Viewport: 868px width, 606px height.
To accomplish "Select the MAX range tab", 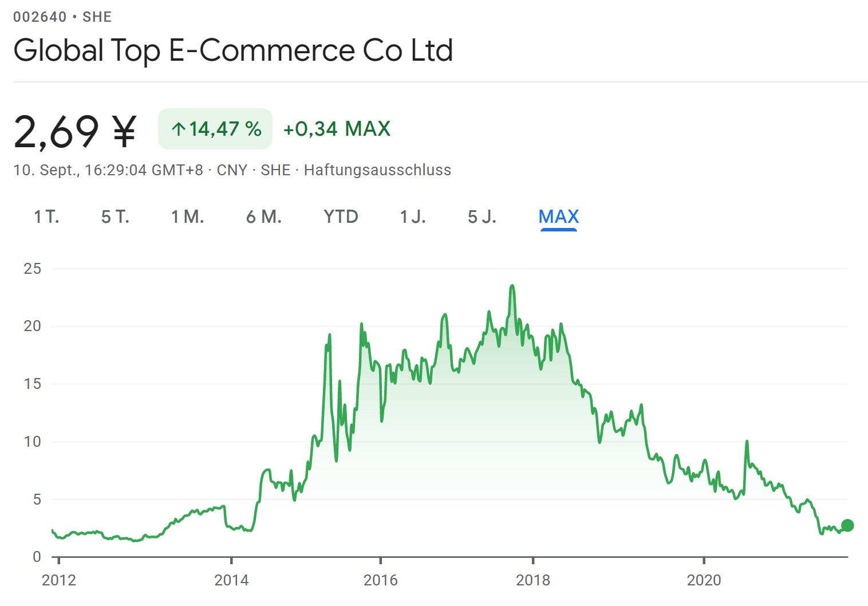I will pos(559,217).
